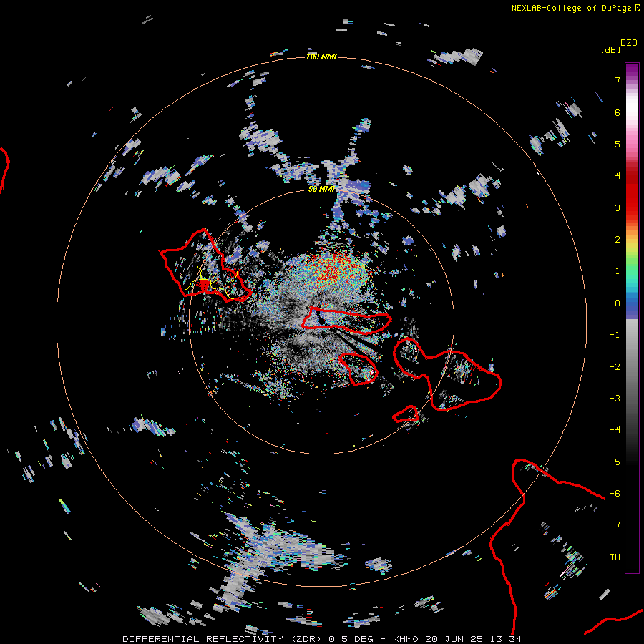Click the DZD label above the color scale
This screenshot has width=644, height=644.
tap(629, 42)
